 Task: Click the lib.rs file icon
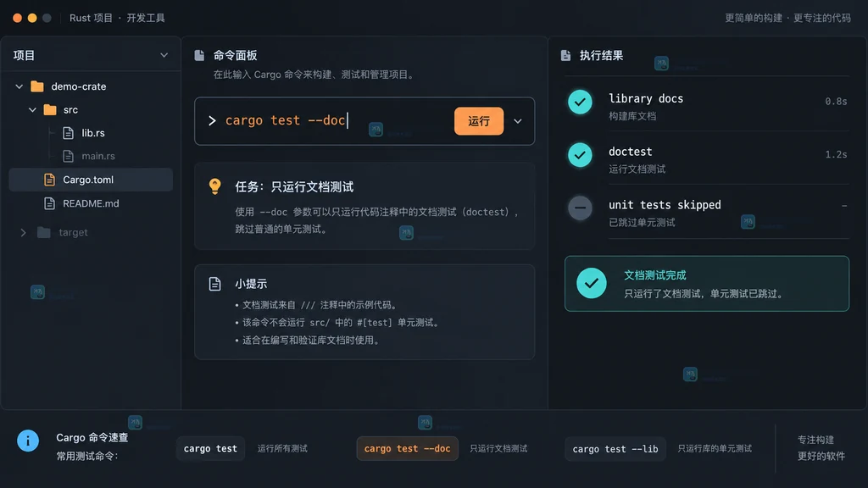click(x=68, y=133)
